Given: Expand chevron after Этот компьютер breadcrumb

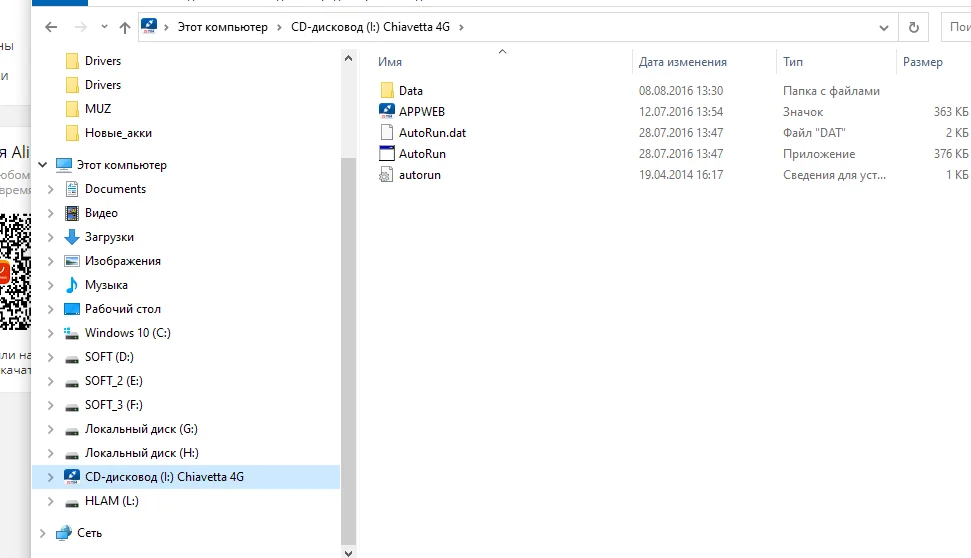Looking at the screenshot, I should 279,27.
